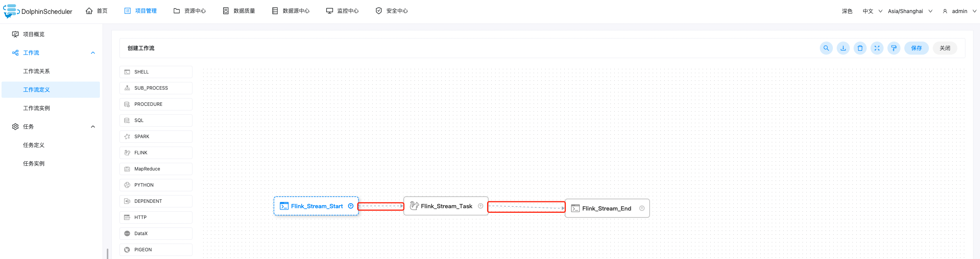Open 安全中心 security center

pyautogui.click(x=391, y=11)
